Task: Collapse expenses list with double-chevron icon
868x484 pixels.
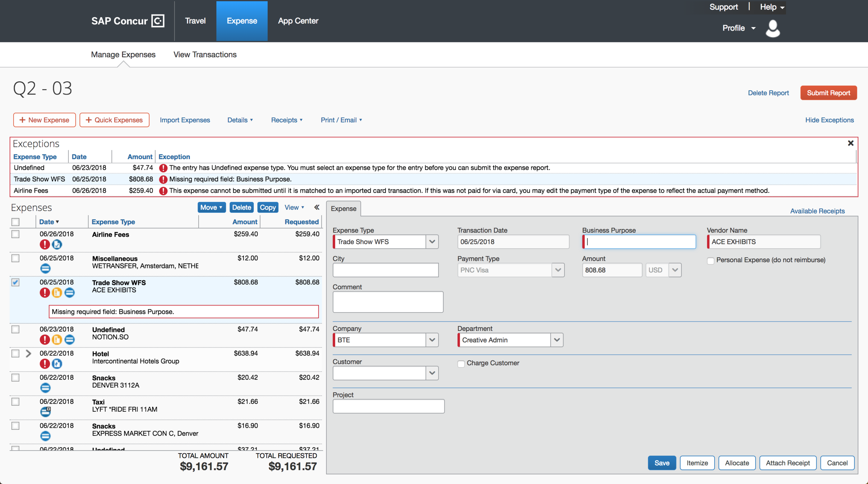Action: tap(317, 207)
